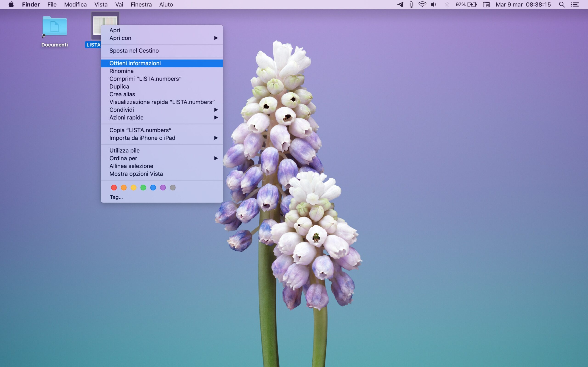Open the Apple menu icon
Image resolution: width=588 pixels, height=367 pixels.
tap(11, 4)
